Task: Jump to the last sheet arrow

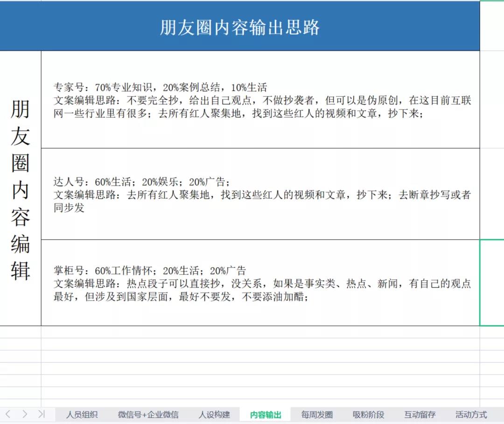Action: coord(42,414)
